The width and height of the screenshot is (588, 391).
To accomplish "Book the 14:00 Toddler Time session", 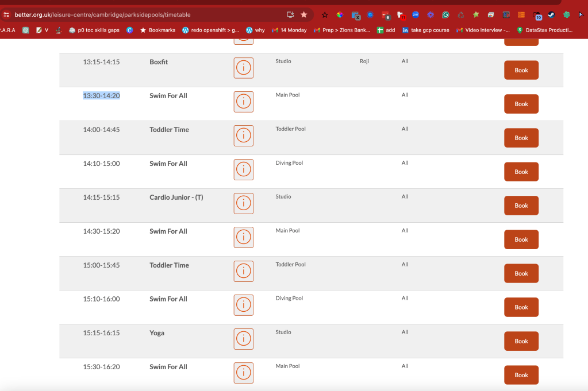I will pyautogui.click(x=521, y=138).
